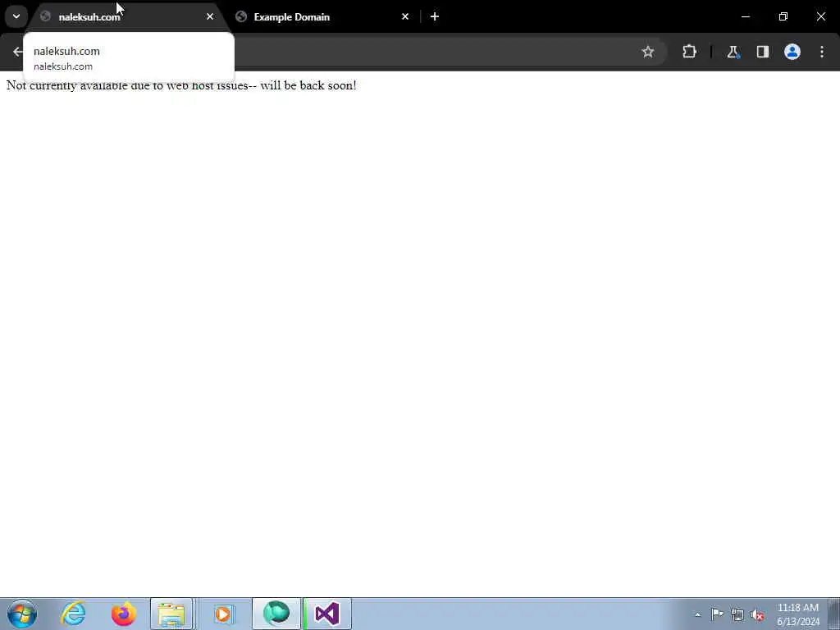Open the Windows Start menu
The height and width of the screenshot is (630, 840).
22,614
